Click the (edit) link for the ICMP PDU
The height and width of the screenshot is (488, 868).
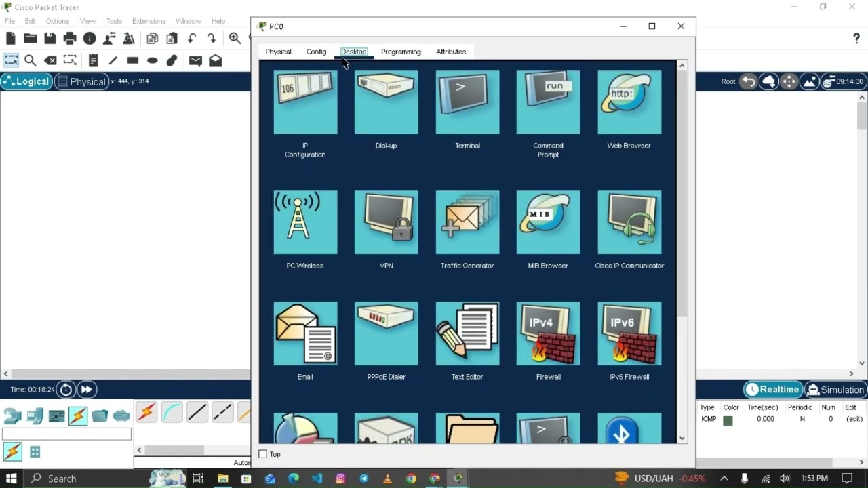(x=854, y=419)
